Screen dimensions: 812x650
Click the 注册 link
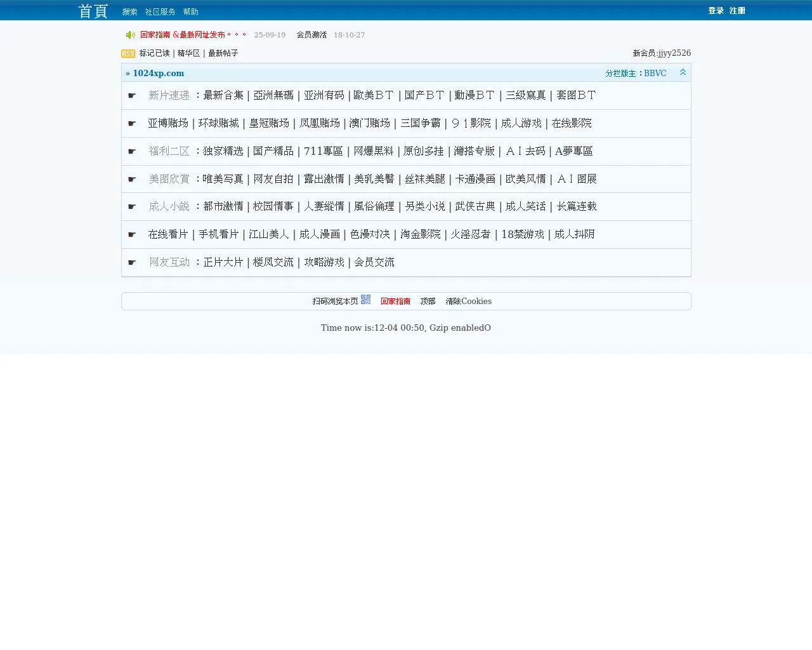pos(738,10)
